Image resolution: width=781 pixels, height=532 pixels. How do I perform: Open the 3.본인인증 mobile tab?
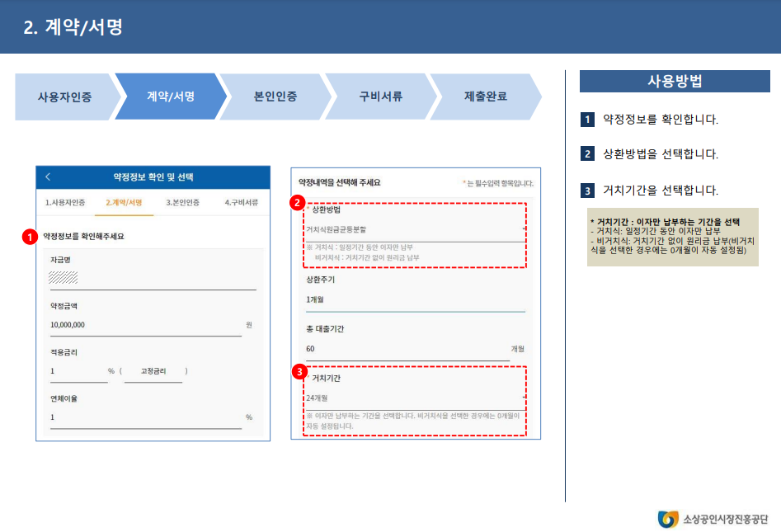(183, 202)
